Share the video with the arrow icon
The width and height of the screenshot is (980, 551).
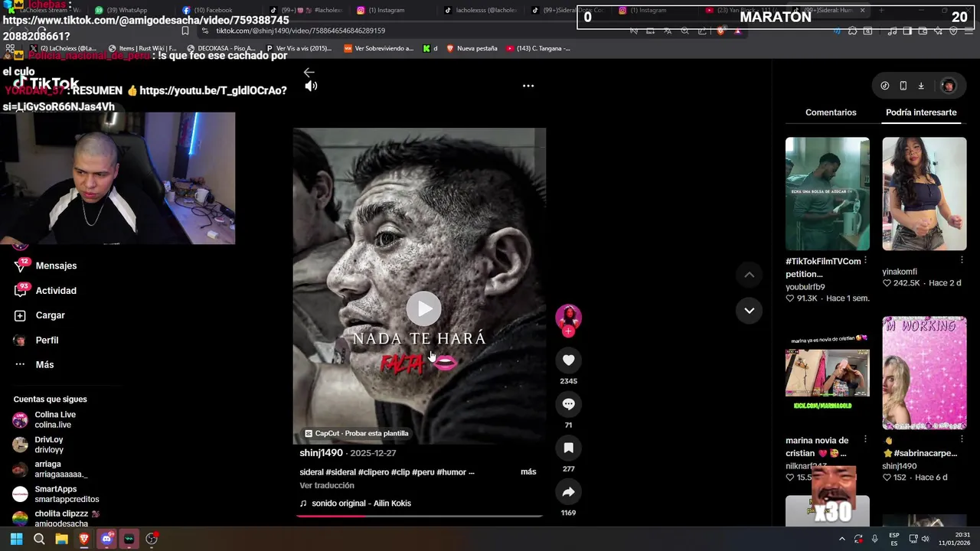click(x=568, y=492)
